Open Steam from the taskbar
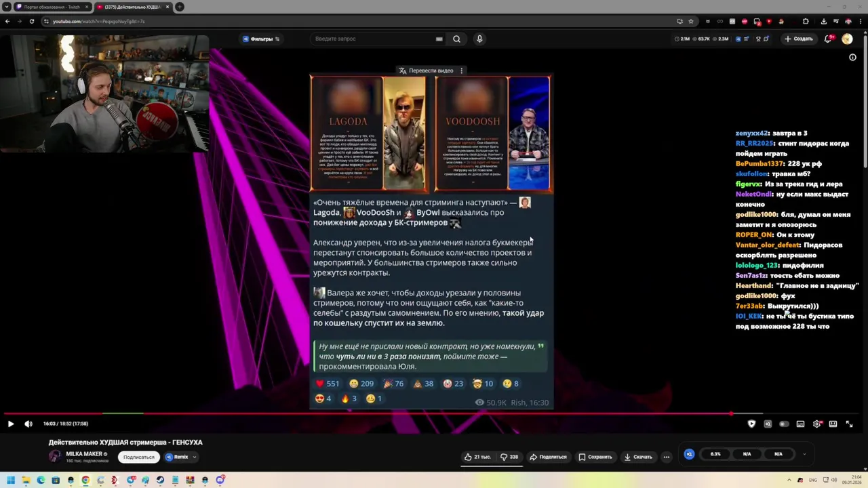Screen dimensions: 868x488 click(160, 480)
